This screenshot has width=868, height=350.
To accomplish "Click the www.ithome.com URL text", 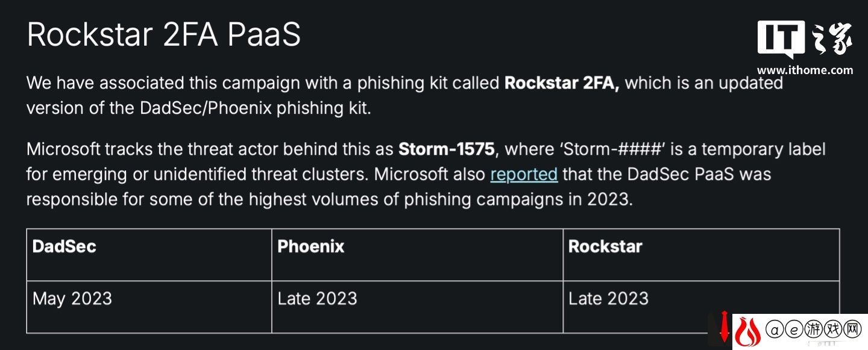I will [x=805, y=70].
